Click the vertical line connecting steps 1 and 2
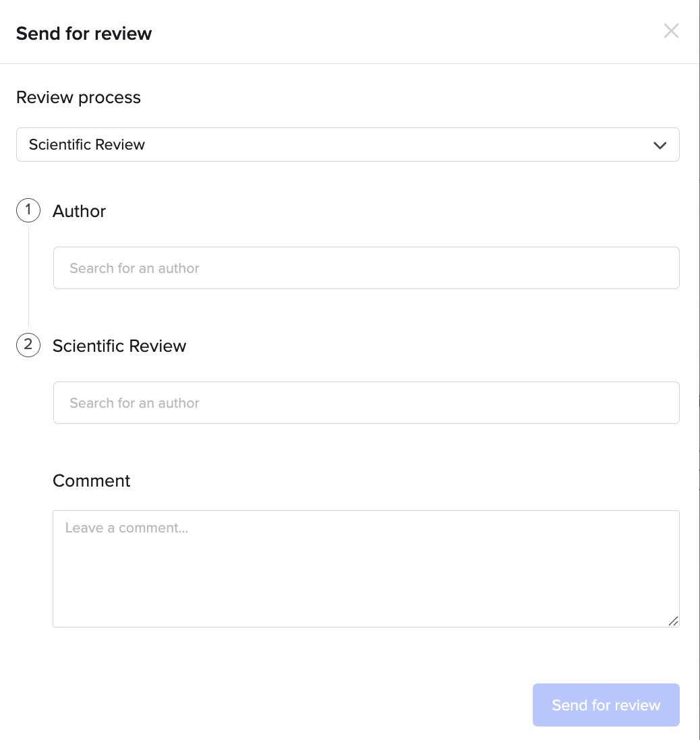 [28, 276]
